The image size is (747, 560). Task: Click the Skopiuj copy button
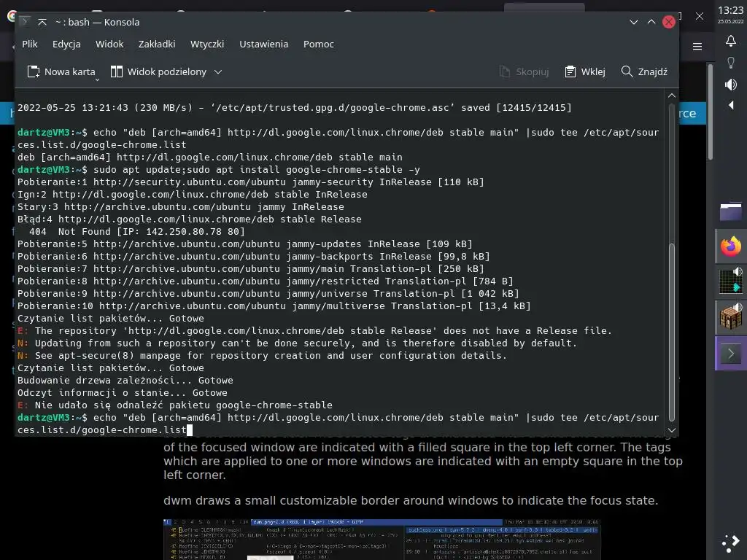524,71
